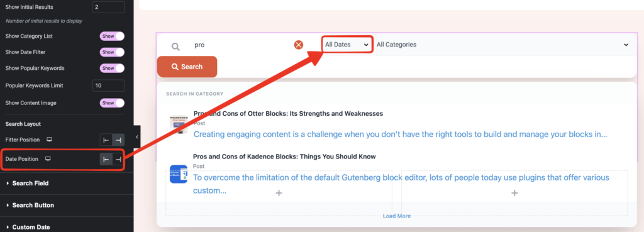Click the orange Search button
Screen dimensions: 644x232
coord(187,67)
